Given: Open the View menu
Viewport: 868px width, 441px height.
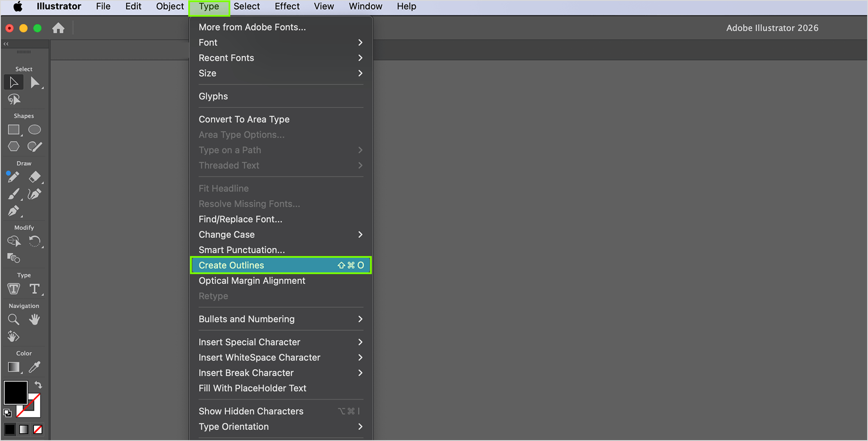Looking at the screenshot, I should 324,6.
